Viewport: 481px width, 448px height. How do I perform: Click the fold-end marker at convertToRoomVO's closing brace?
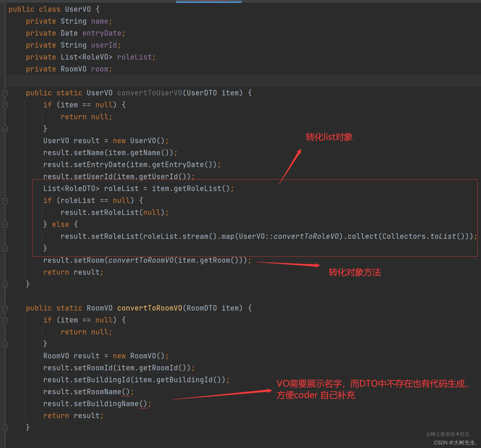click(x=5, y=428)
